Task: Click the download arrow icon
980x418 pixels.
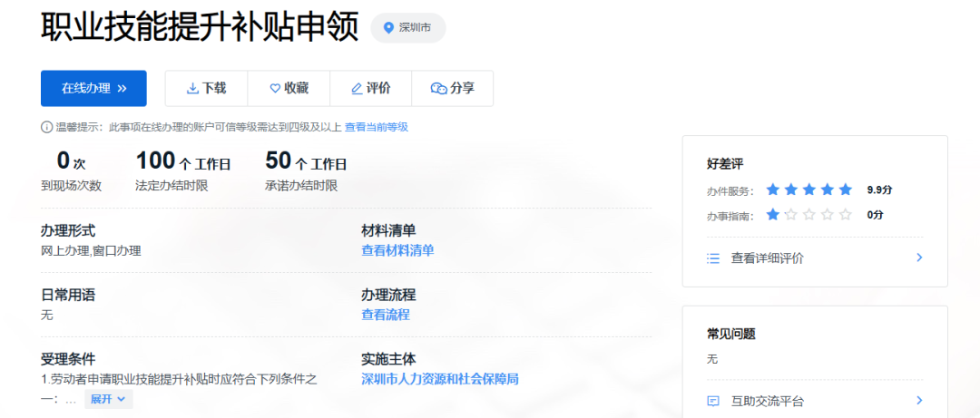Action: pos(192,89)
